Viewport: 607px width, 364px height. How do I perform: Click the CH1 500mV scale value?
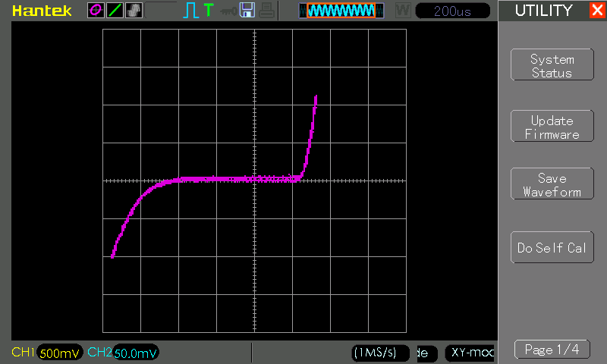[x=59, y=353]
